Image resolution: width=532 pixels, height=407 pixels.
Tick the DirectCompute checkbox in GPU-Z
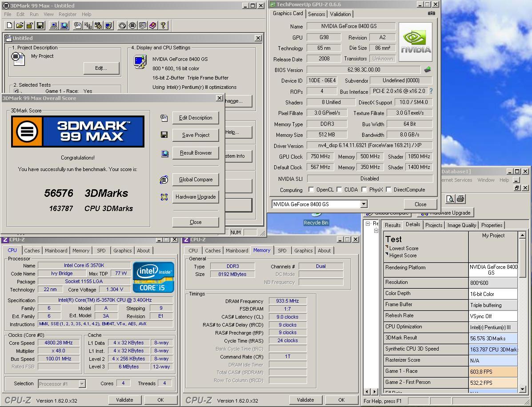(388, 190)
